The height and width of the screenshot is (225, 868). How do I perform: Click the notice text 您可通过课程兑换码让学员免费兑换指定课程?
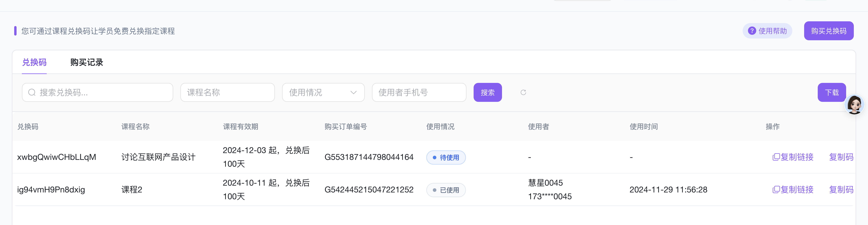coord(98,31)
